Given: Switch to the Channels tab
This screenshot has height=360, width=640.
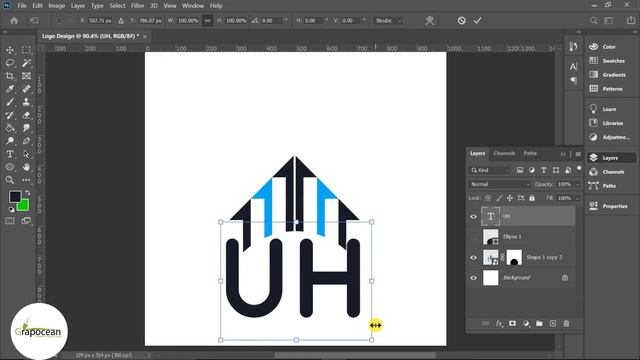Looking at the screenshot, I should (504, 153).
